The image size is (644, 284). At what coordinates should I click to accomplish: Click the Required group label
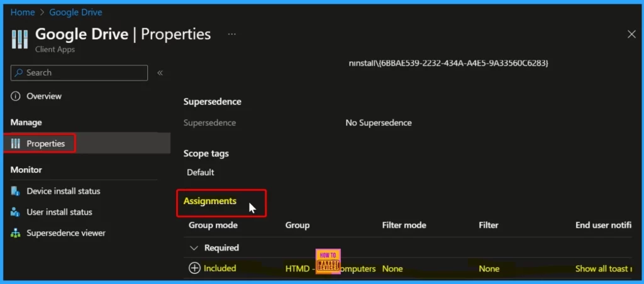point(221,248)
